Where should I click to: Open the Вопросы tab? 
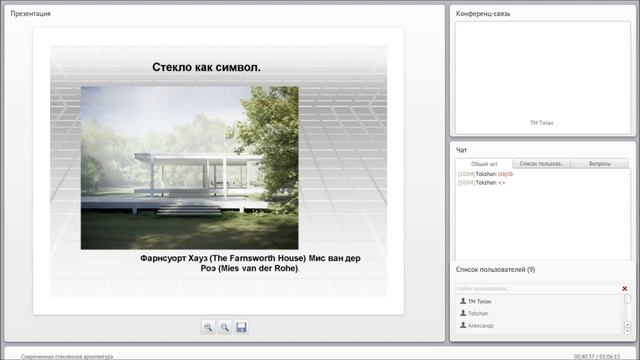[x=600, y=164]
